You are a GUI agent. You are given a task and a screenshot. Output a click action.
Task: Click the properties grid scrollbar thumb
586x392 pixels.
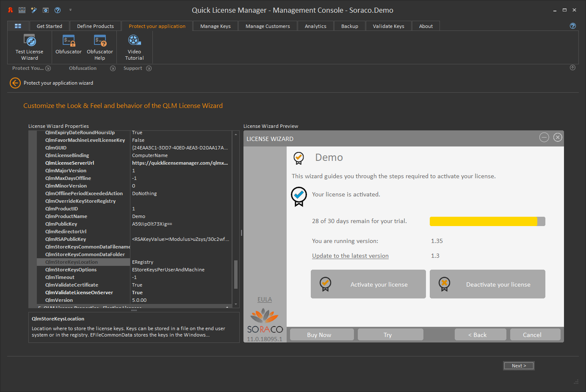[236, 274]
